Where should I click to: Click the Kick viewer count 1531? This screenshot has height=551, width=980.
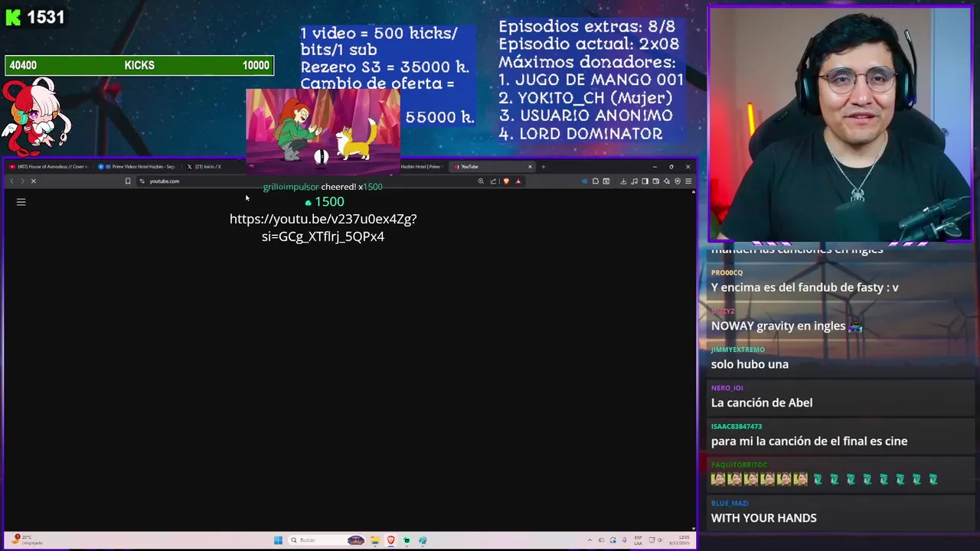point(46,17)
